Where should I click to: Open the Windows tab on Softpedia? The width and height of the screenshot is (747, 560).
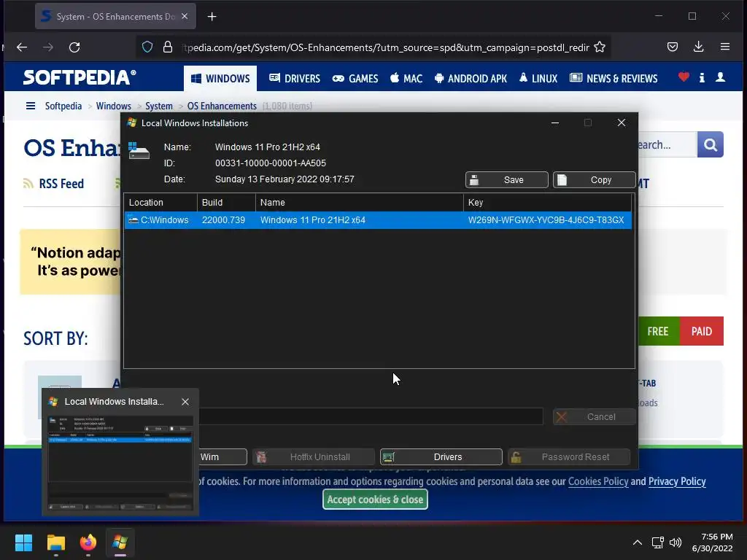coord(220,79)
